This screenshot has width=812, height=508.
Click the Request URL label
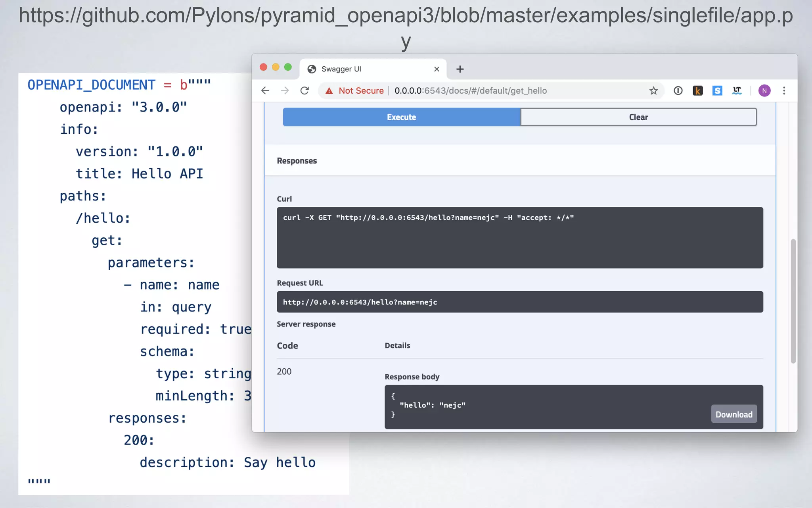pyautogui.click(x=300, y=283)
